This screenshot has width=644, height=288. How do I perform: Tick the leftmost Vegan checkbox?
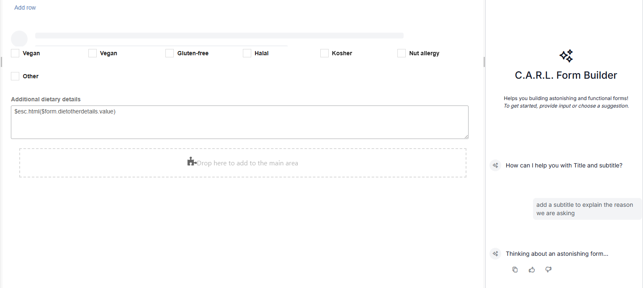click(x=15, y=53)
